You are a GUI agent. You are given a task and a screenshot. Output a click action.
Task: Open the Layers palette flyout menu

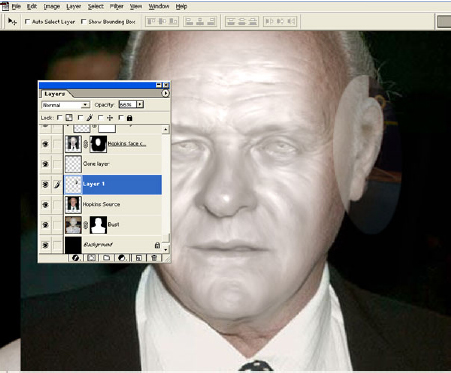click(x=165, y=94)
